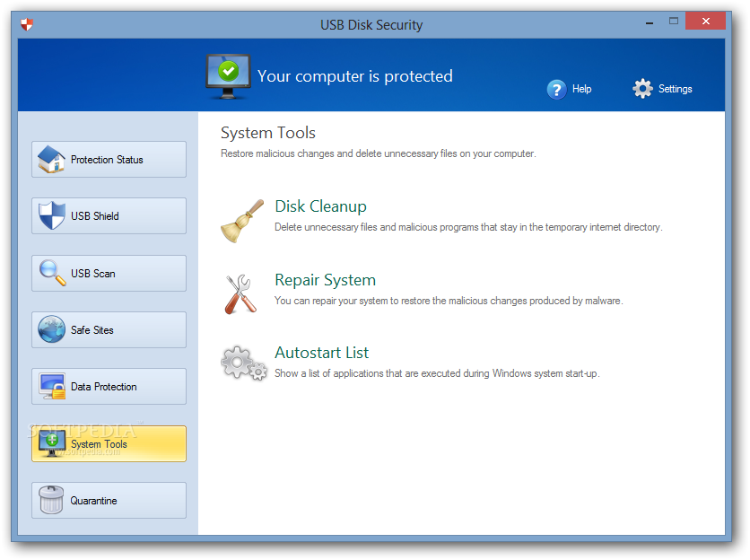Open the Autostart List link

pyautogui.click(x=321, y=353)
